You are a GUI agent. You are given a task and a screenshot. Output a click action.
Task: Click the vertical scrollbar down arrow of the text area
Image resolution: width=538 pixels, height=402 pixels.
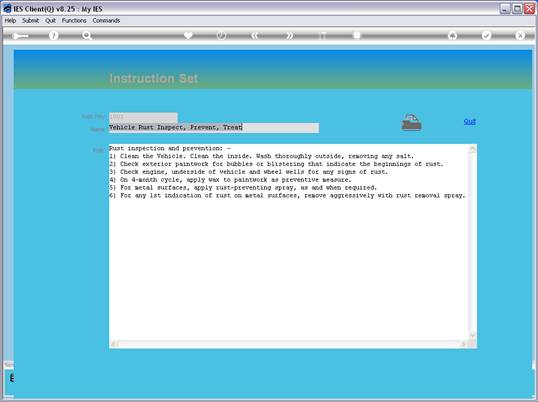pyautogui.click(x=472, y=335)
